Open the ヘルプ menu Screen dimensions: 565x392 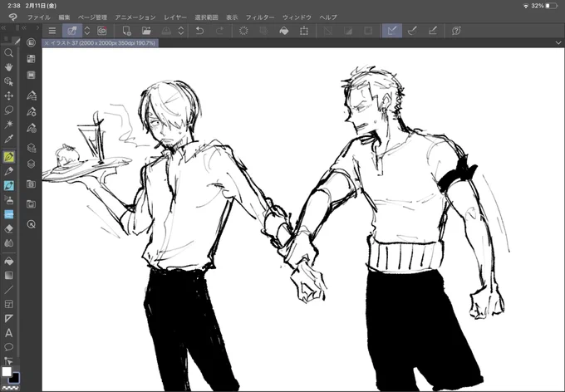[x=328, y=17]
